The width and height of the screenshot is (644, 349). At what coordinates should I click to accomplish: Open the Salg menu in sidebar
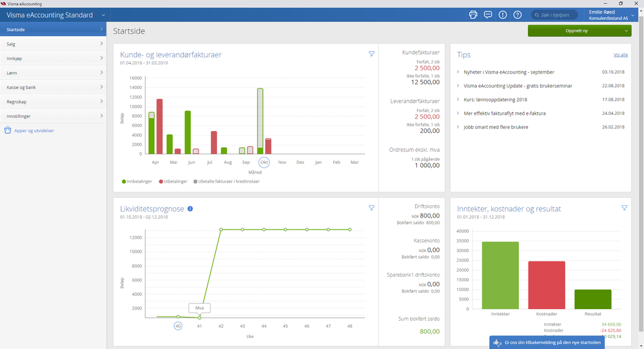click(53, 44)
